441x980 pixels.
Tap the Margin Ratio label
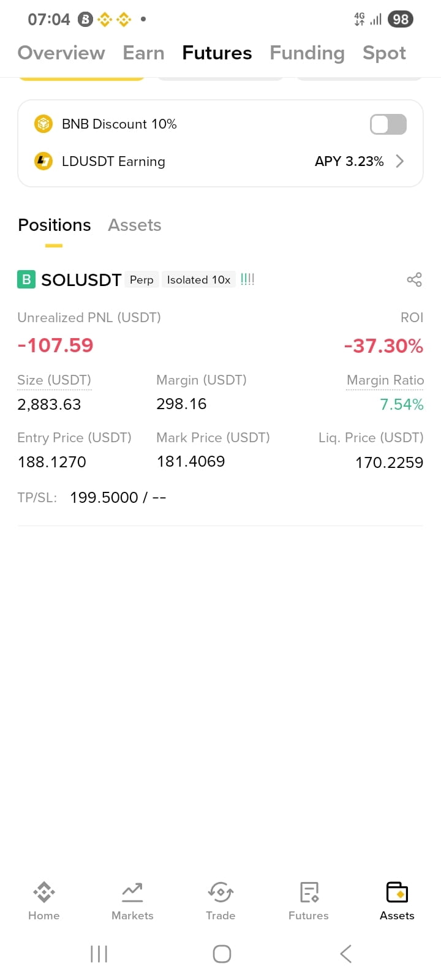pyautogui.click(x=385, y=380)
